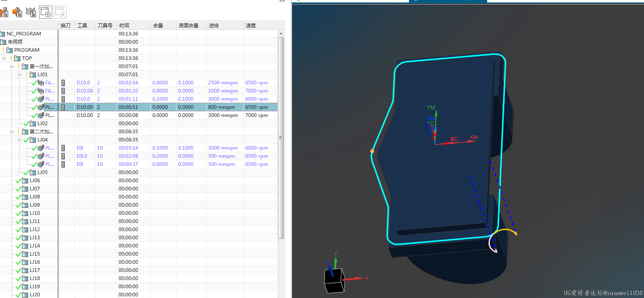This screenshot has width=644, height=298.
Task: Collapse the 第一次加... group node
Action: (x=12, y=66)
